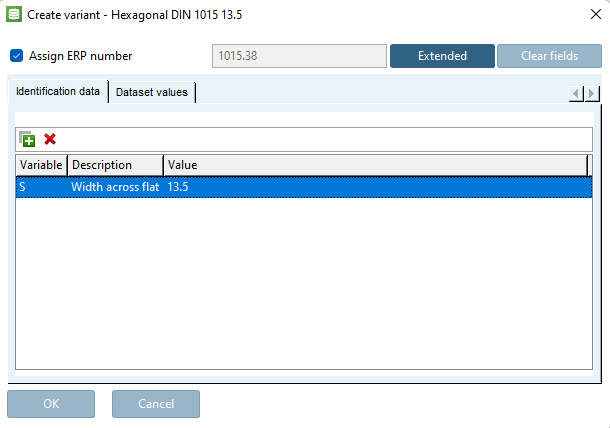
Task: Click the green add row icon
Action: [x=27, y=139]
